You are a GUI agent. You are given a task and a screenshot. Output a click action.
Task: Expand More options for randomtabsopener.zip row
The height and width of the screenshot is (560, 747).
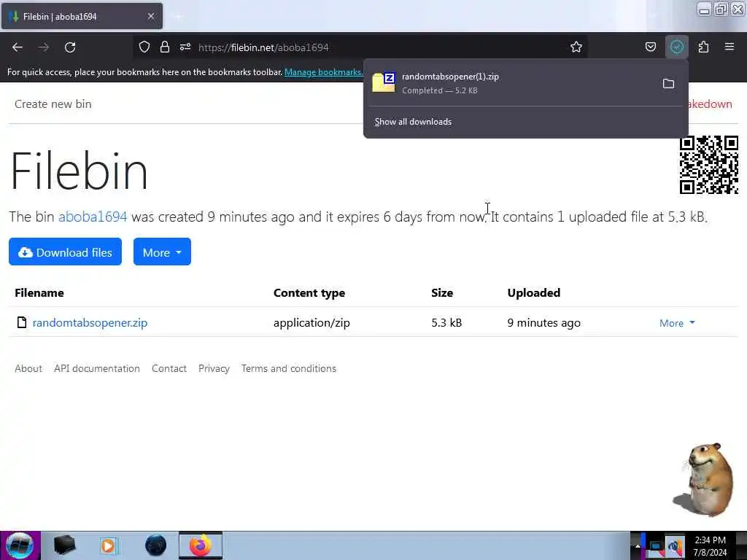tap(677, 323)
